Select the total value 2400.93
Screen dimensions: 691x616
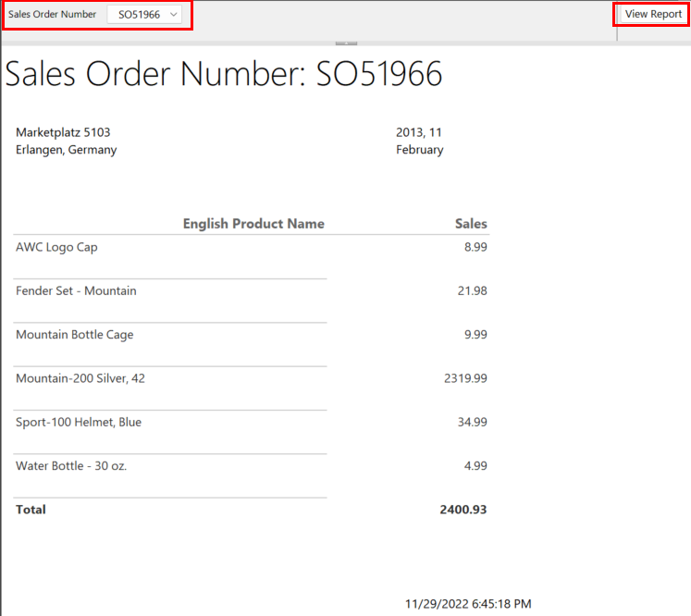[x=463, y=510]
